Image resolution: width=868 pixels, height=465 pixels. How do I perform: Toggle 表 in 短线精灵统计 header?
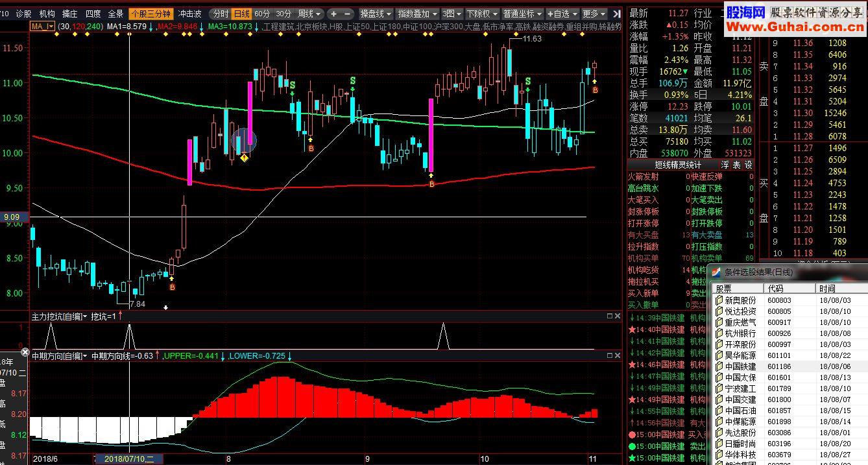coord(736,165)
